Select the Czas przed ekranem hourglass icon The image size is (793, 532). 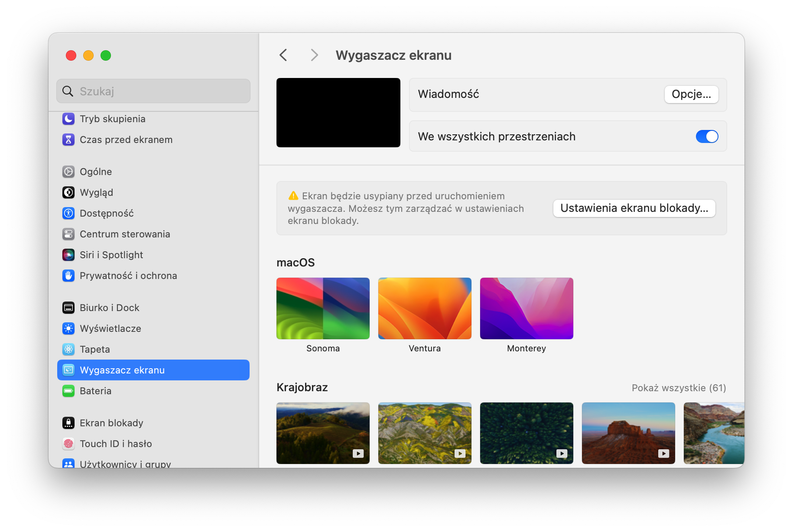click(x=68, y=139)
